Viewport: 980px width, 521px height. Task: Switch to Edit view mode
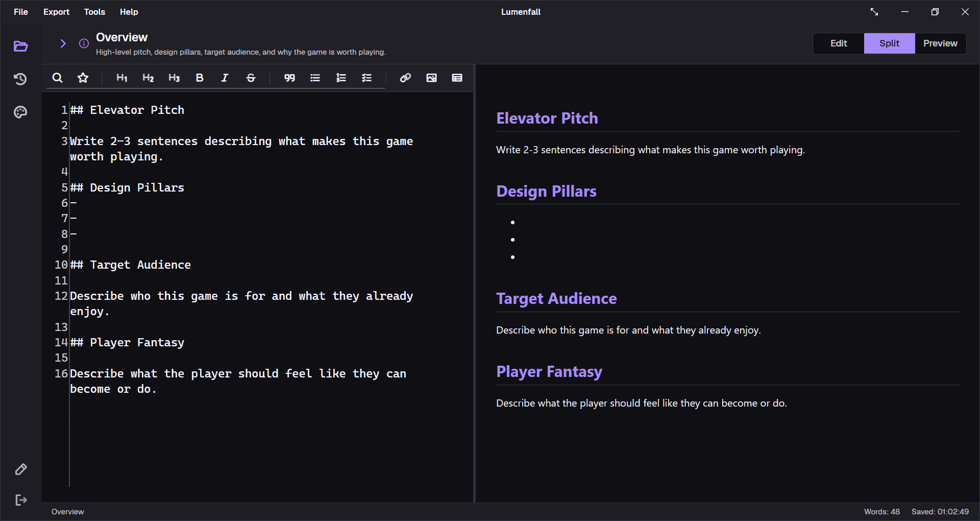(x=839, y=43)
